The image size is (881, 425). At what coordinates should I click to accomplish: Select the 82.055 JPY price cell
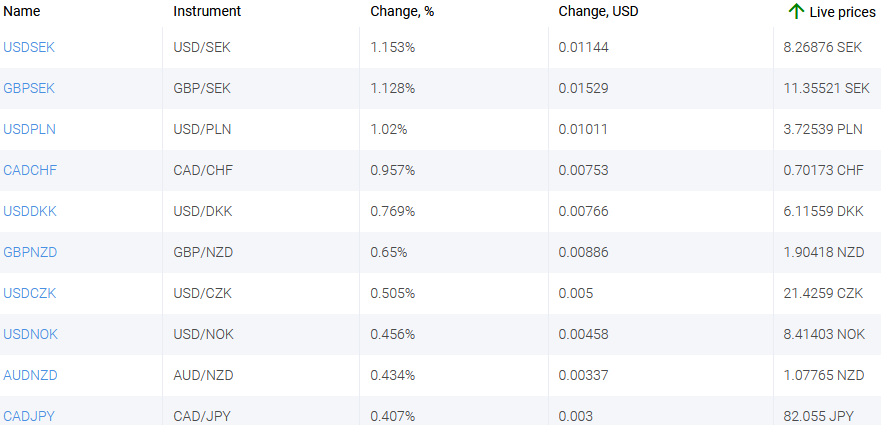click(819, 415)
